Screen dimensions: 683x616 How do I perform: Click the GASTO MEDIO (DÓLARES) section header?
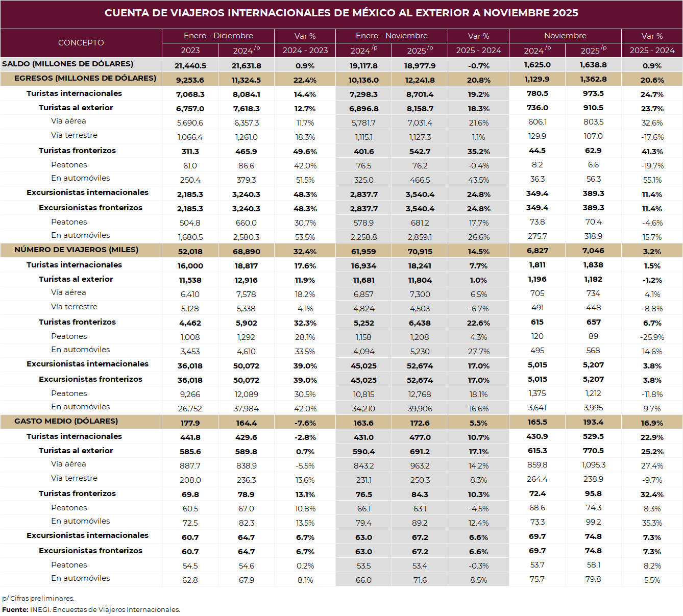[66, 421]
